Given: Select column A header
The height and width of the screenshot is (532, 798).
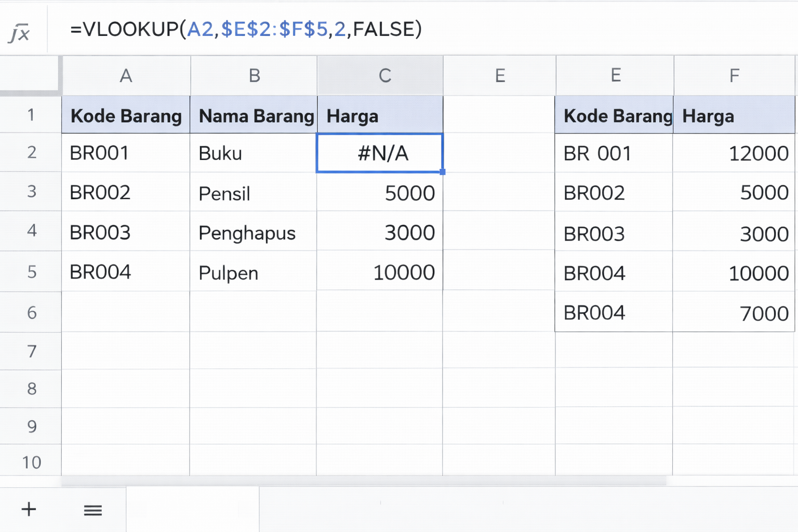Looking at the screenshot, I should (126, 76).
